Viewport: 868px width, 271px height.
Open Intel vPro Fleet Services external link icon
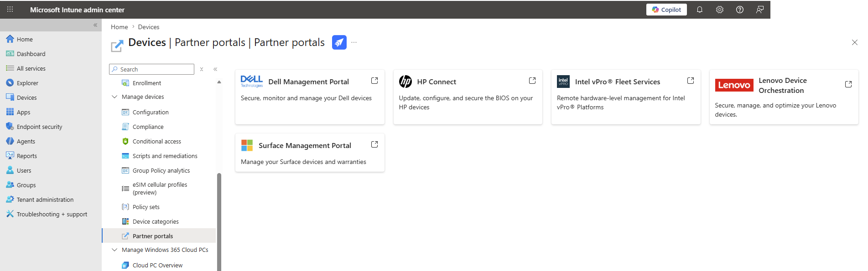tap(691, 81)
